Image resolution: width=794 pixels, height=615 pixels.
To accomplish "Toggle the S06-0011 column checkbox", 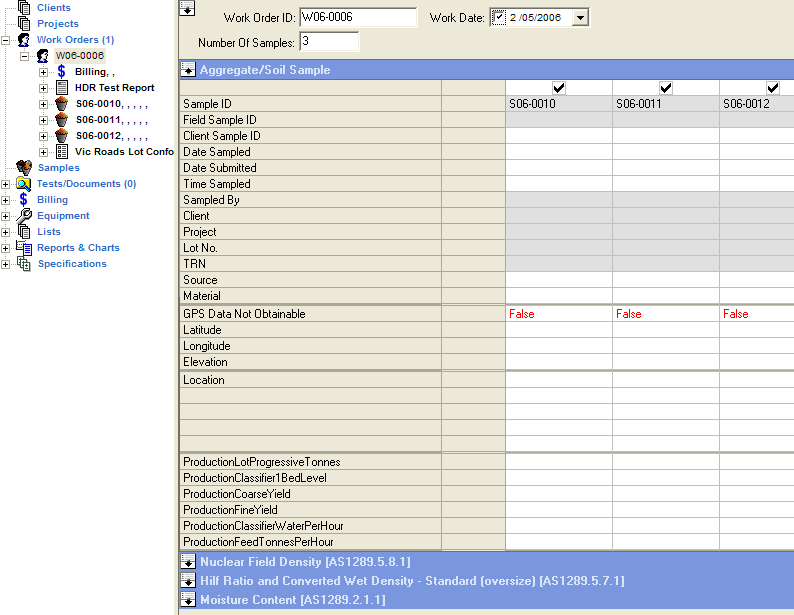I will click(666, 88).
